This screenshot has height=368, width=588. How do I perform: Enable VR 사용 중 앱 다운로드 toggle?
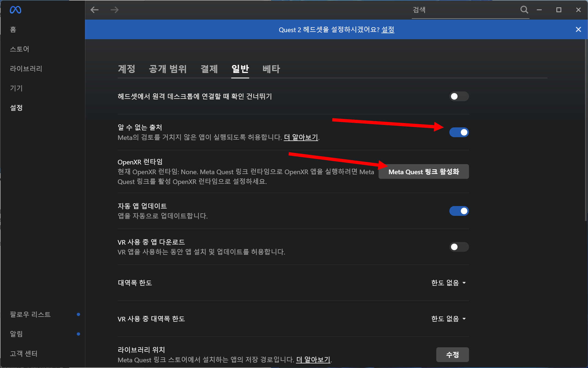point(459,247)
